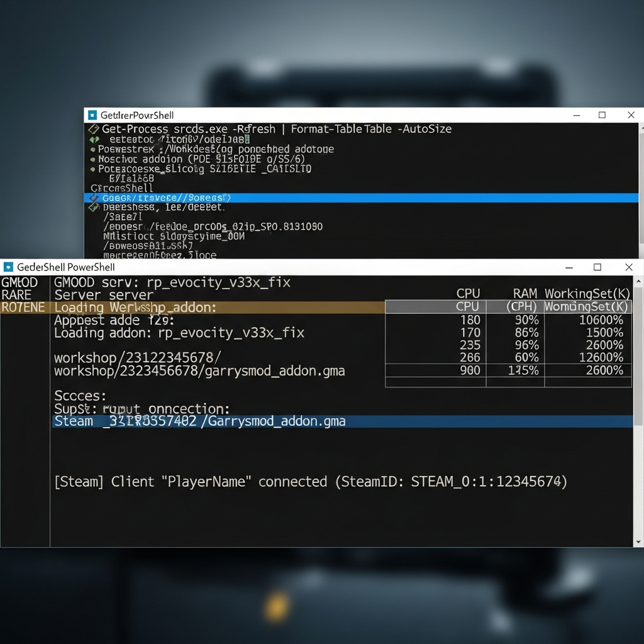Screen dimensions: 644x644
Task: Open workshop/2323456678/garrysmod_addon.gma link
Action: click(199, 371)
